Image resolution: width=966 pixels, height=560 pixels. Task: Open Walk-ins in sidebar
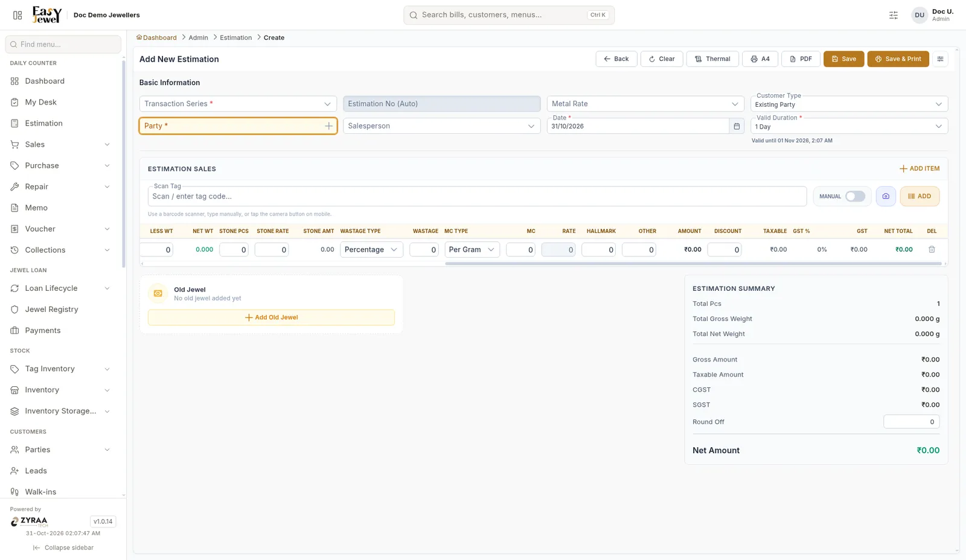(x=63, y=492)
